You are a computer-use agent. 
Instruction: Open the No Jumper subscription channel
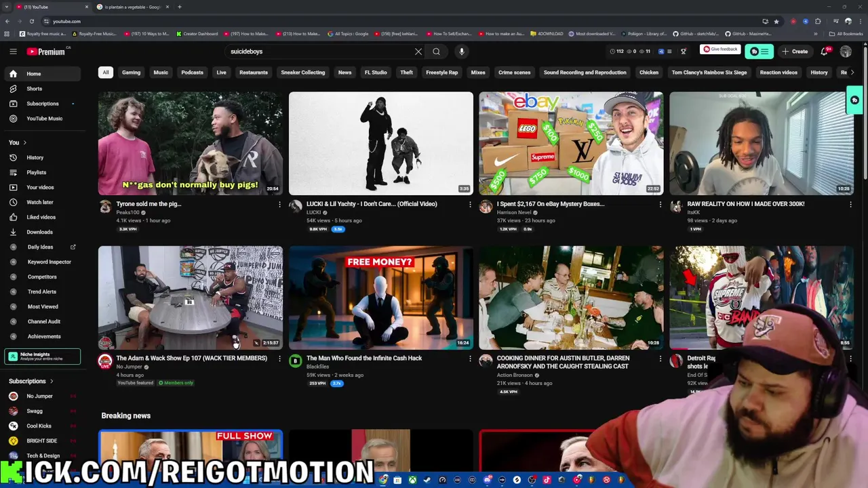(42, 396)
